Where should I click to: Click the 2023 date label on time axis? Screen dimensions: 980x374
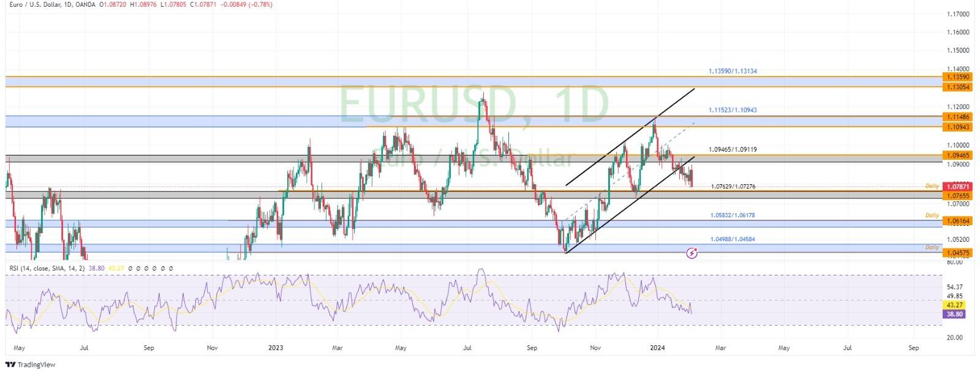coord(276,348)
